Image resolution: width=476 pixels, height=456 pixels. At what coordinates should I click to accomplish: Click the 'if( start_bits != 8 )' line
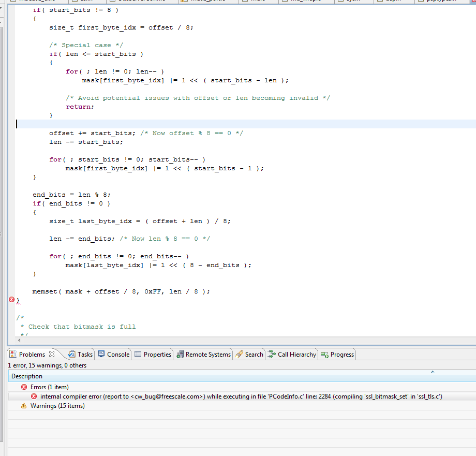click(76, 10)
